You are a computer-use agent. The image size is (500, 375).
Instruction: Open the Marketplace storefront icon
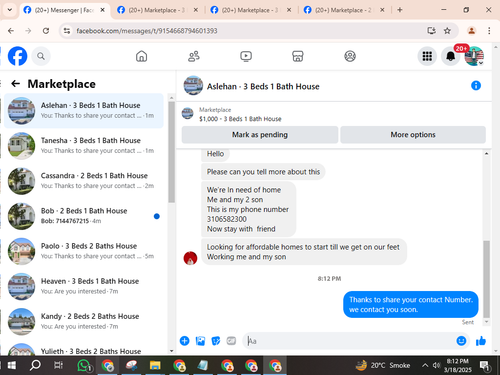[298, 56]
